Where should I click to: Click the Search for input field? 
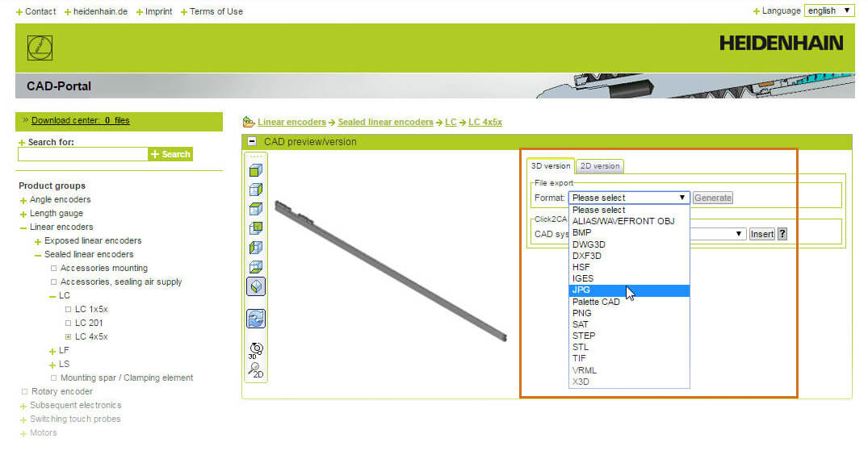click(83, 154)
